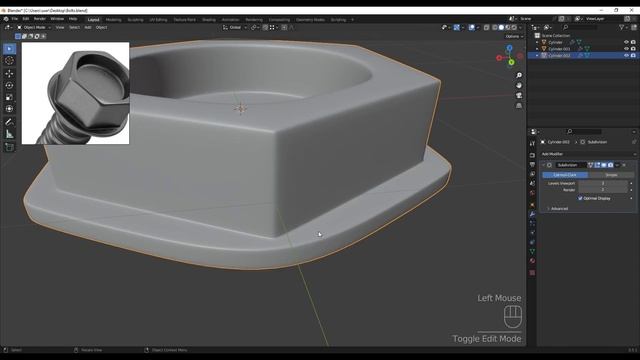Viewport: 640px width, 360px height.
Task: Toggle visibility eye of Cylinder.001
Action: point(626,49)
